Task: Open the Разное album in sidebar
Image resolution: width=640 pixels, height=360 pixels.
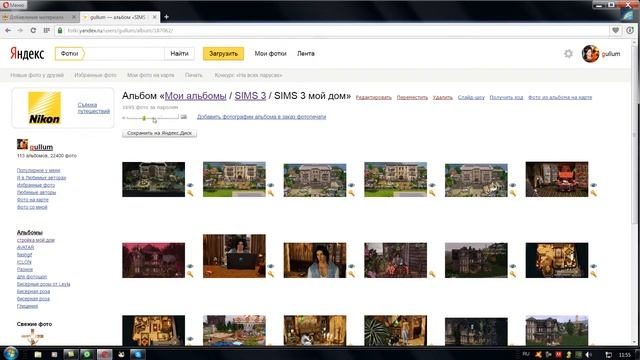Action: [24, 269]
